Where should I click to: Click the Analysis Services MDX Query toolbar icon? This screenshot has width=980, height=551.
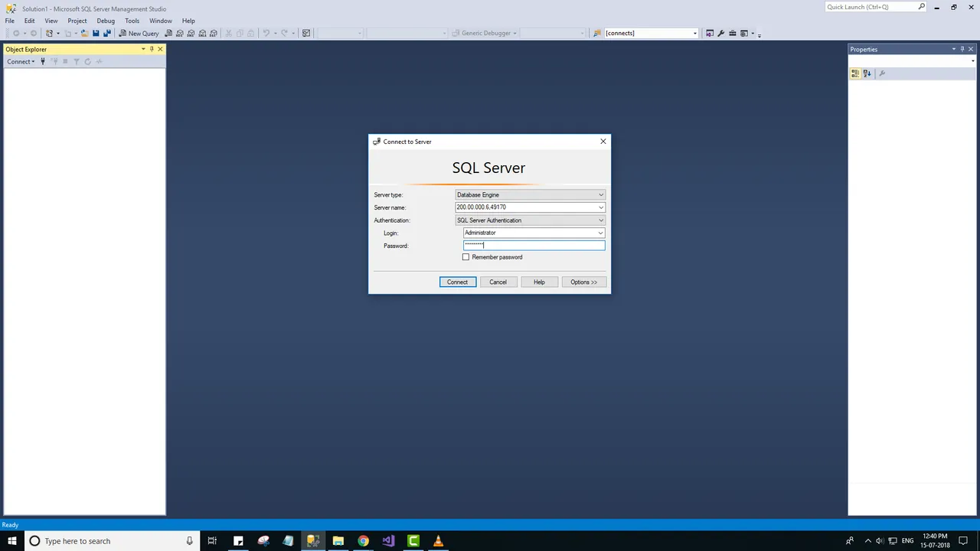coord(179,33)
